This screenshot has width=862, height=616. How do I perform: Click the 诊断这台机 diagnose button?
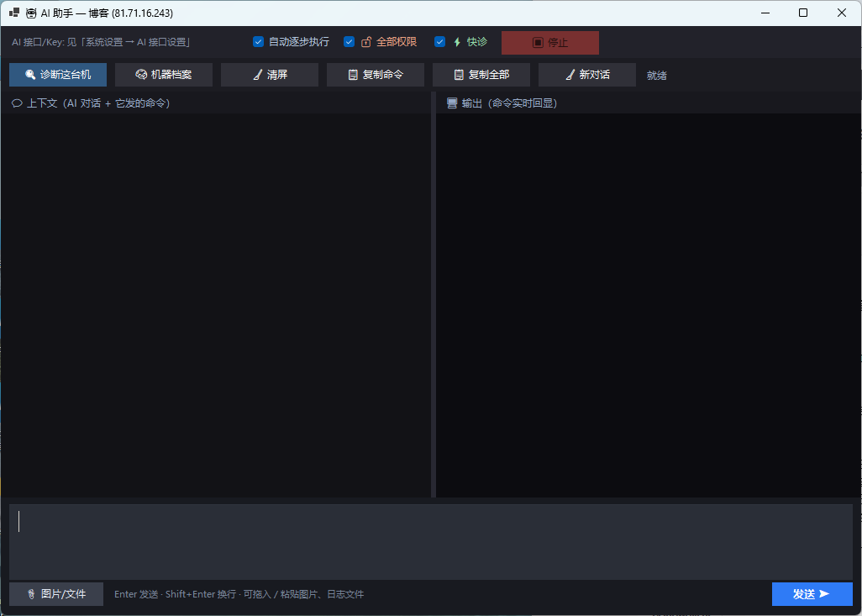coord(58,75)
